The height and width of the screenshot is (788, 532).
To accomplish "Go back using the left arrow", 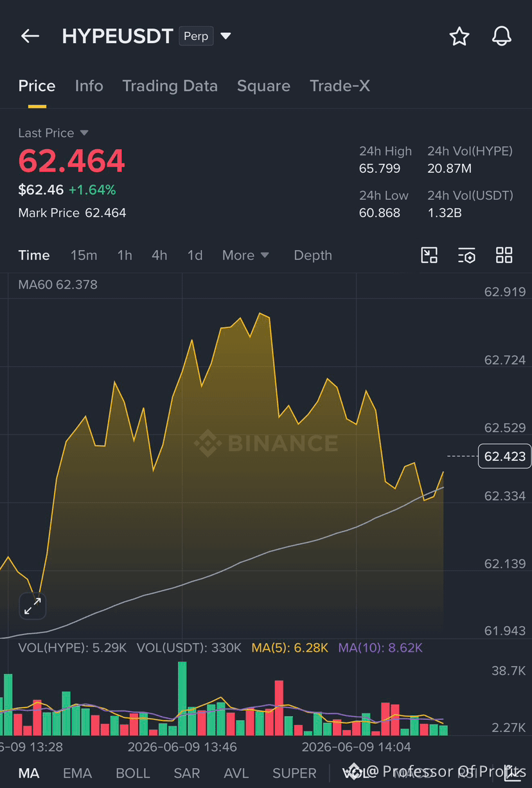I will pyautogui.click(x=30, y=36).
